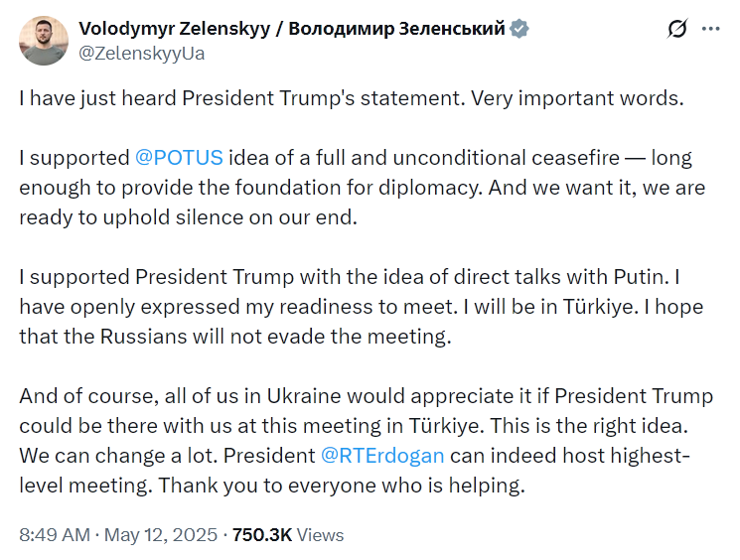Click the blue verified badge
This screenshot has height=560, width=740.
coord(519,29)
